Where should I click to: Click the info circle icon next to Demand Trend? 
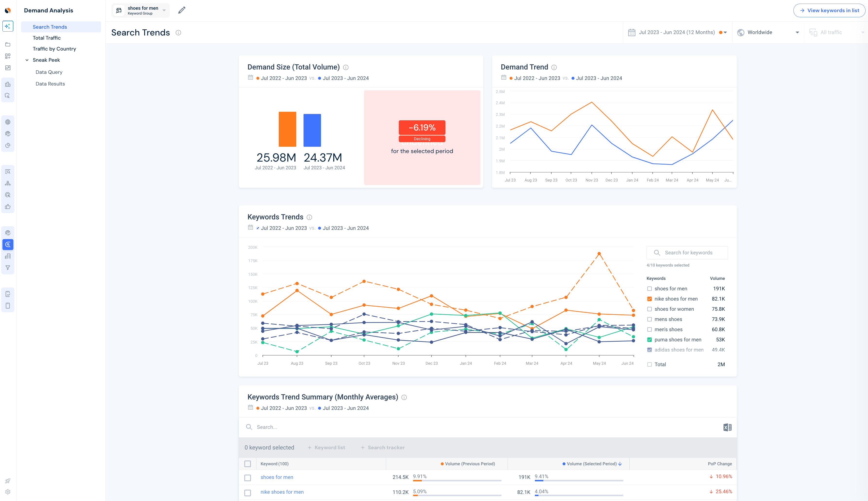tap(554, 67)
